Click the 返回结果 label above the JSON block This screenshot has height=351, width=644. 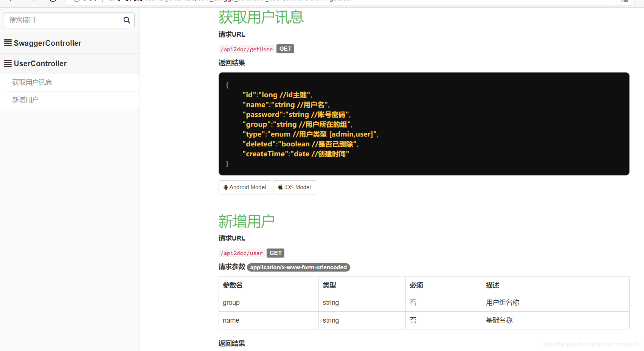click(x=232, y=63)
